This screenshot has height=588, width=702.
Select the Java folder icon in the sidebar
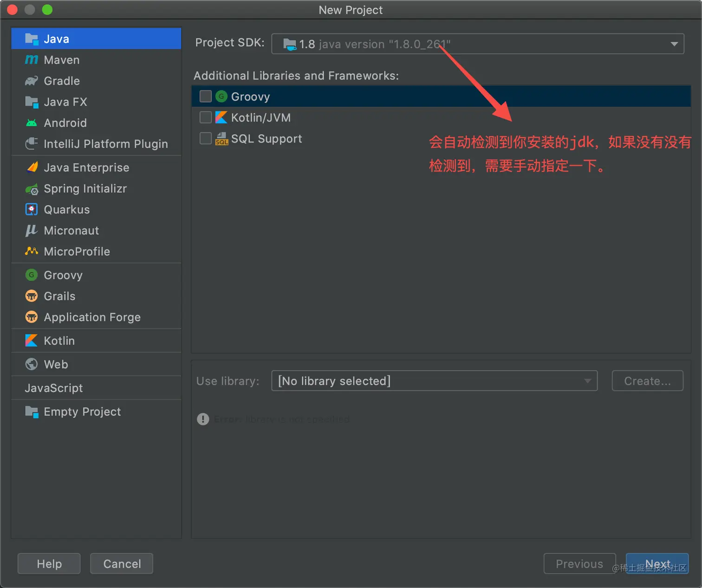pyautogui.click(x=32, y=39)
